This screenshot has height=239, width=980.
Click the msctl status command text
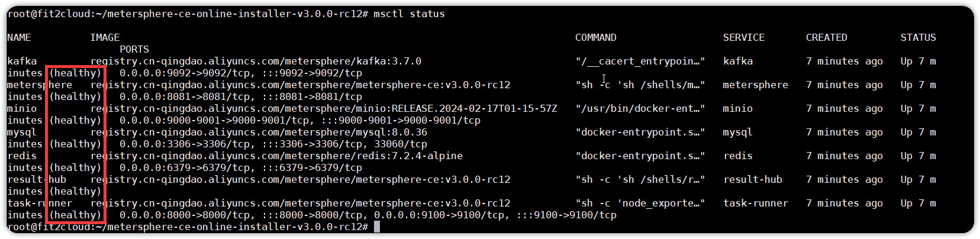coord(409,14)
